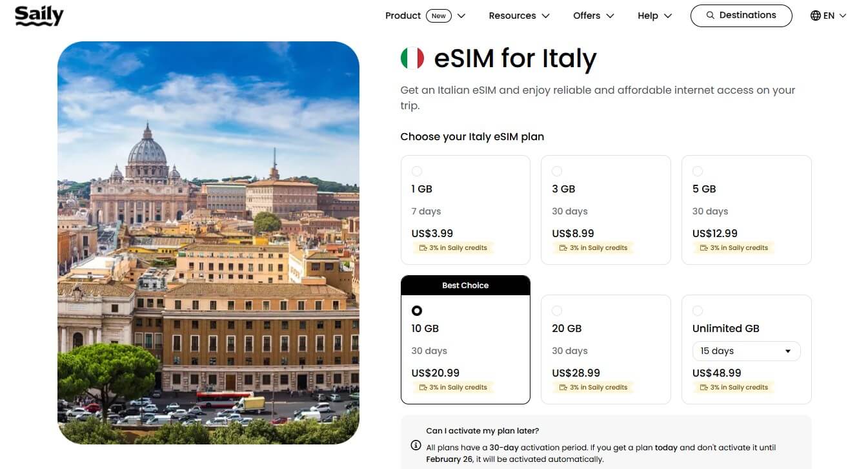
Task: Select the 1 GB plan radio button
Action: point(417,171)
